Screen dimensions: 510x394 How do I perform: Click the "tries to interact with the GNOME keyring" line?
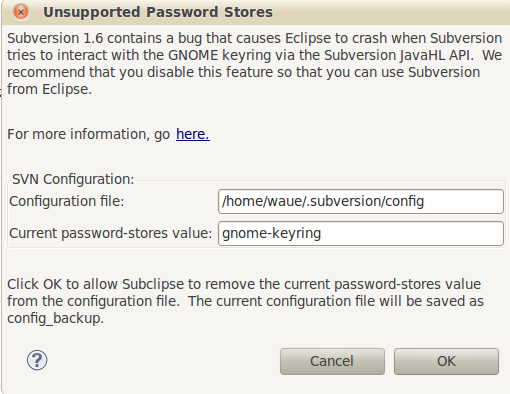tap(254, 55)
